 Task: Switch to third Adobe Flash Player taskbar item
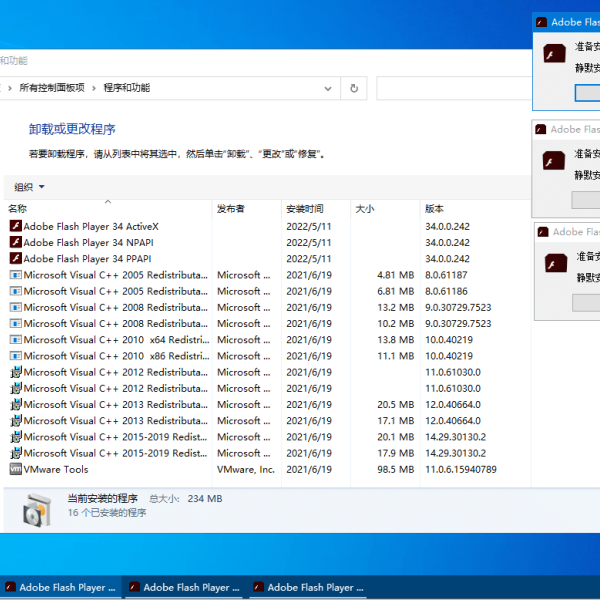click(309, 587)
